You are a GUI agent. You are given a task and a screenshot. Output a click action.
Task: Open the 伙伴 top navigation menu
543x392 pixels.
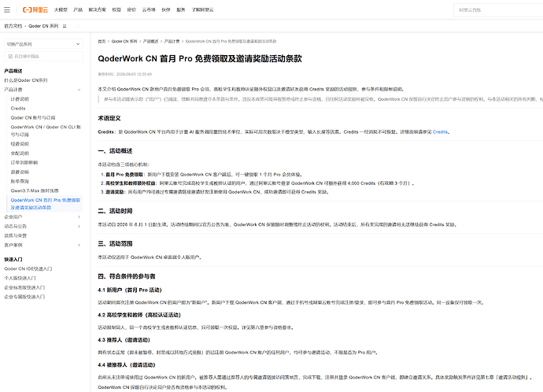pos(166,9)
